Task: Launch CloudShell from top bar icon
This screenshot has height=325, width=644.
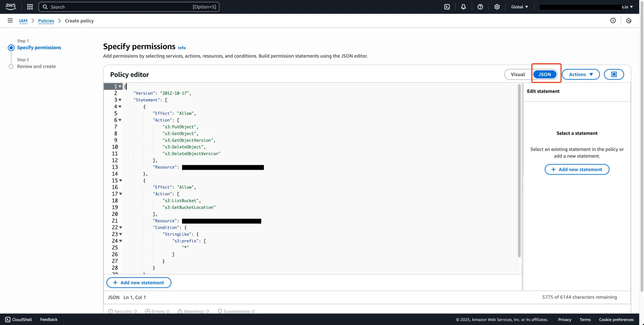Action: (447, 7)
